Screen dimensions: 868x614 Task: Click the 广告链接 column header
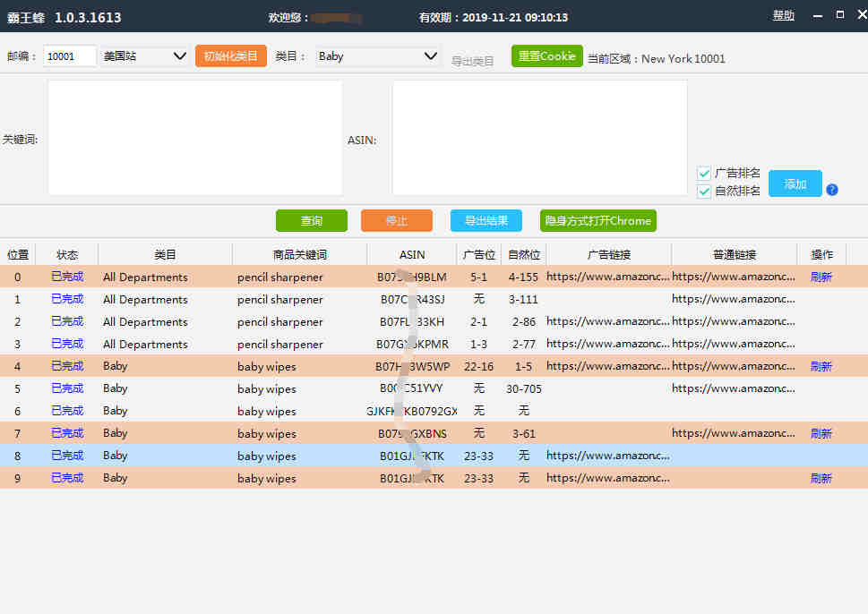(x=609, y=254)
